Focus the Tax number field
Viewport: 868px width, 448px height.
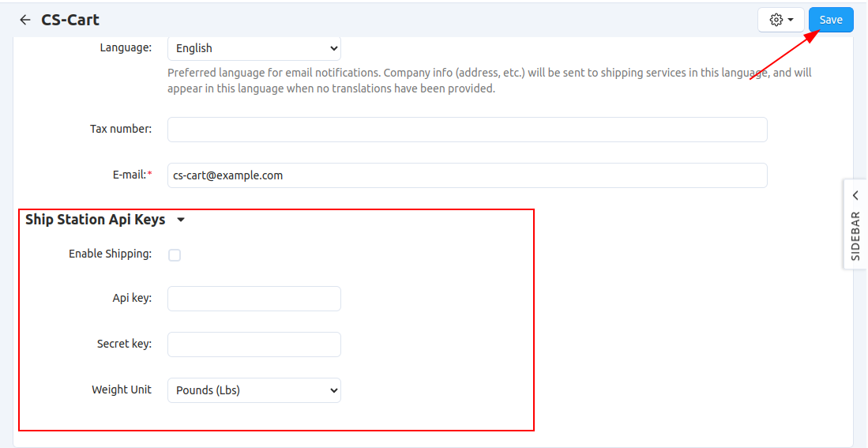tap(467, 130)
